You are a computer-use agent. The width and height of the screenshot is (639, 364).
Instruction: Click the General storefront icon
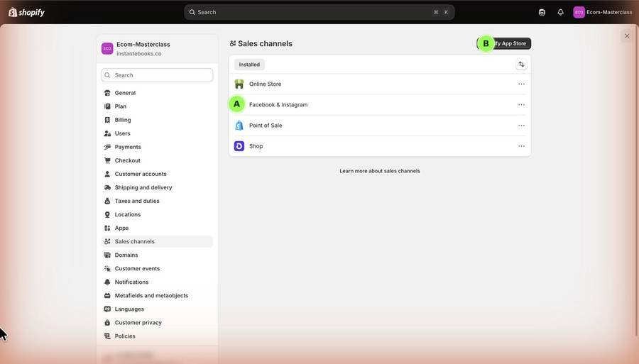pos(107,93)
